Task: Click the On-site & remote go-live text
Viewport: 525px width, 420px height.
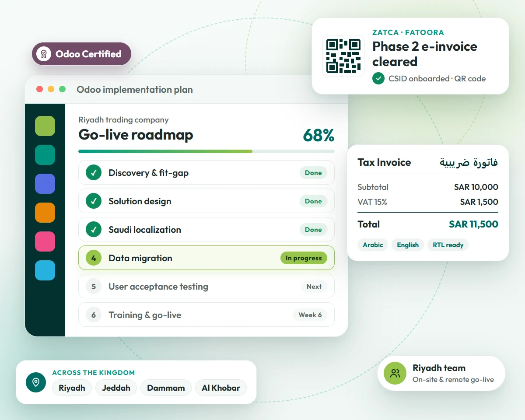Action: (x=453, y=380)
